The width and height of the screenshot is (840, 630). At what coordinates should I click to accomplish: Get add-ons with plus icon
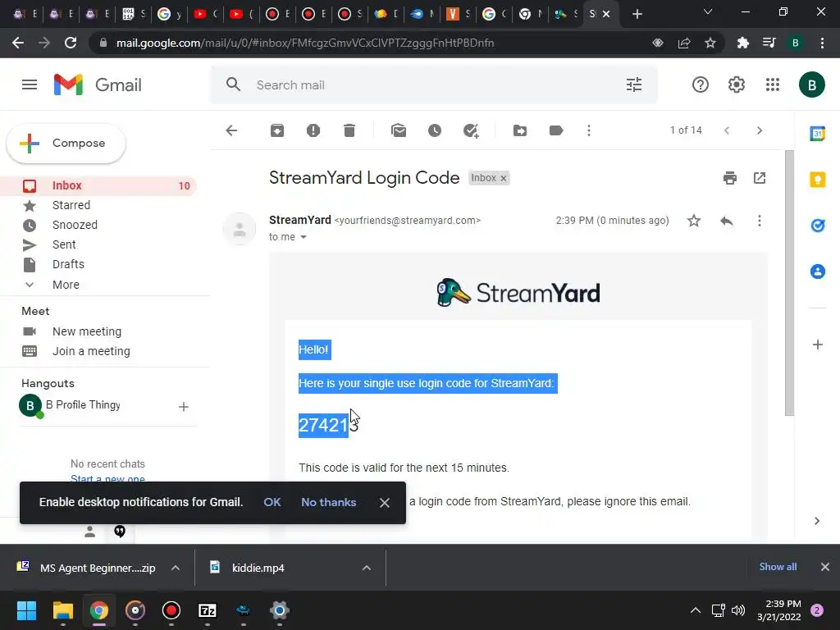click(818, 345)
